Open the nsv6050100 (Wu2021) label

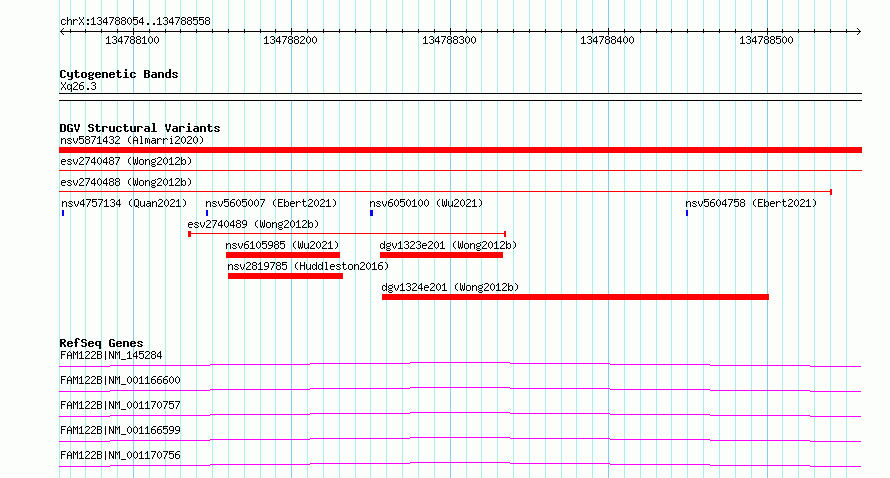coord(426,203)
